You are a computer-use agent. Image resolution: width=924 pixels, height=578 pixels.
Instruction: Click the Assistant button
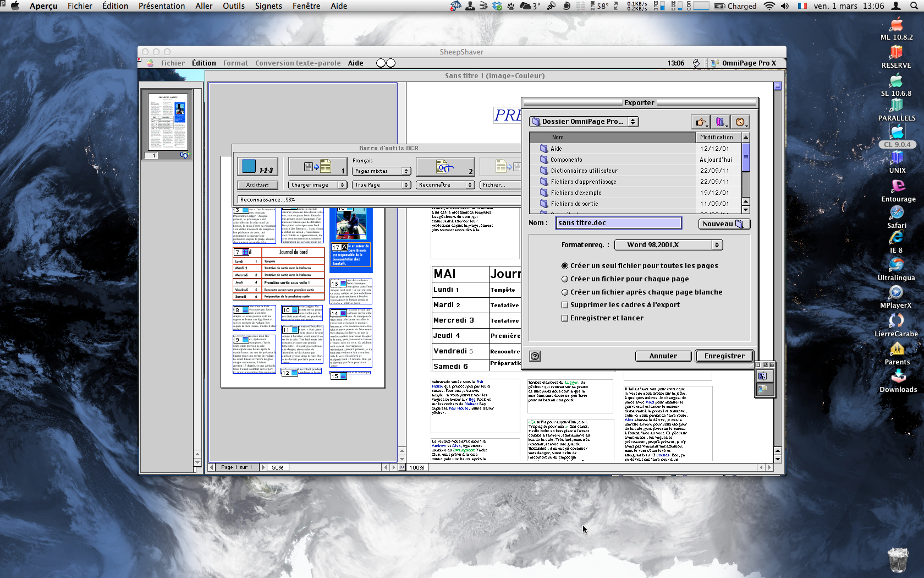coord(257,185)
